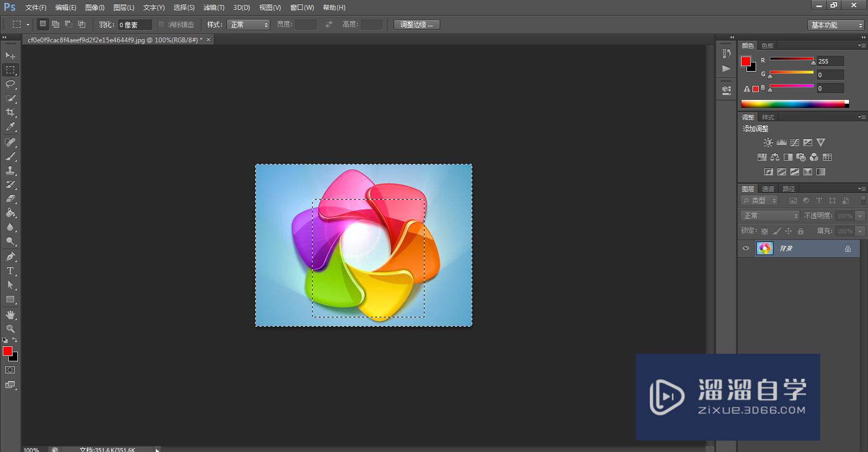Swap foreground and background colors in toolbox
This screenshot has width=868, height=452.
pyautogui.click(x=15, y=340)
